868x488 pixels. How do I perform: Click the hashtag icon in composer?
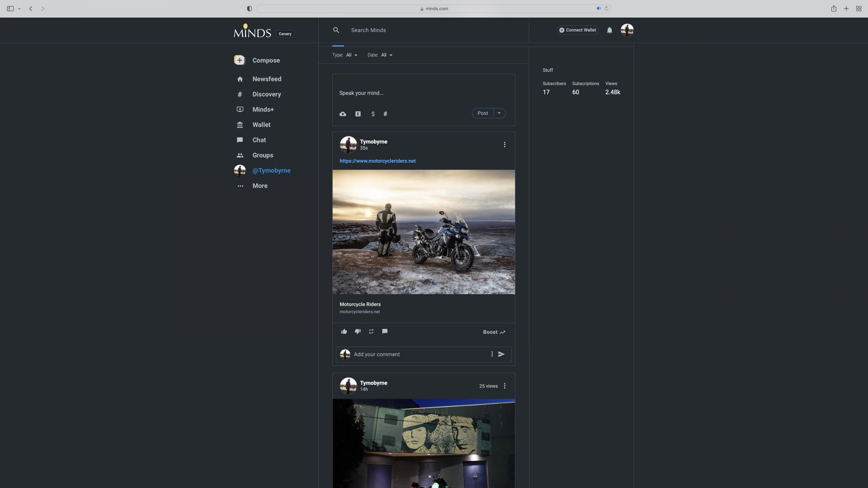pos(385,114)
